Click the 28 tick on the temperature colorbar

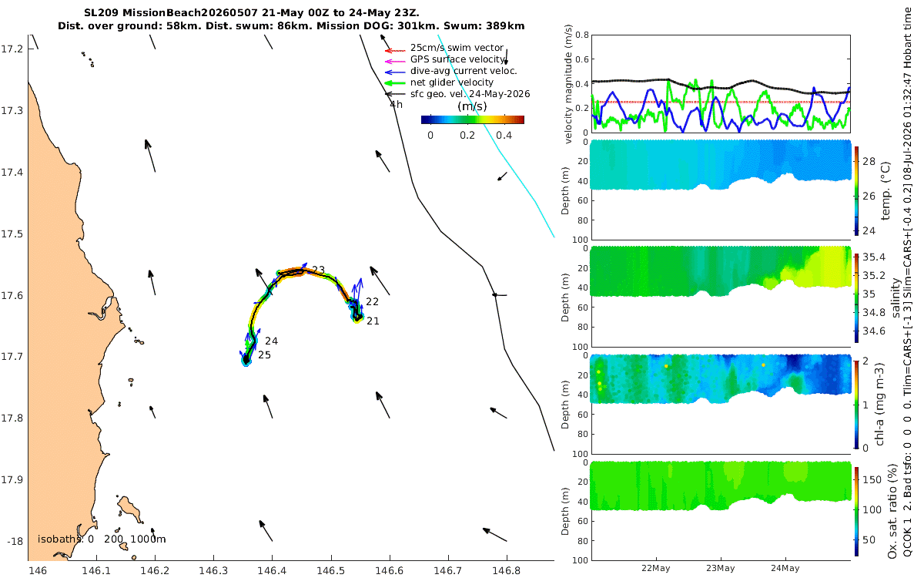pos(869,160)
